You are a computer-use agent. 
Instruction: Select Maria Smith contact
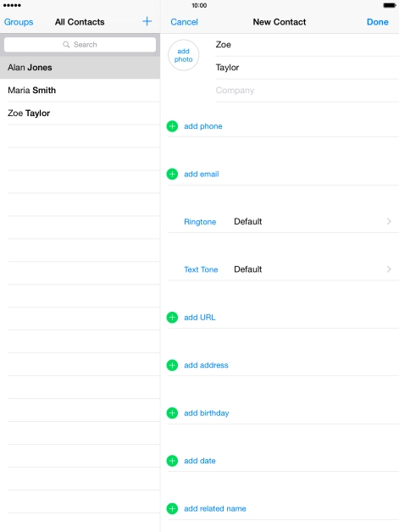pos(80,91)
